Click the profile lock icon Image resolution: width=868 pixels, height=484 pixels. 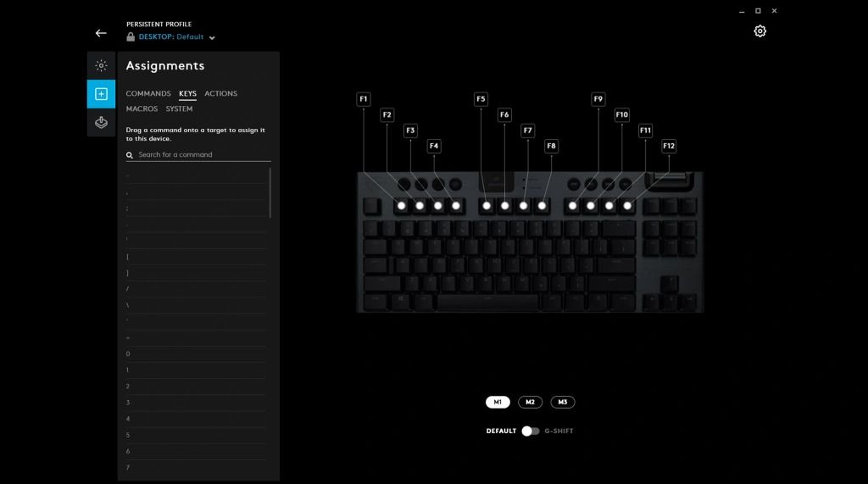[131, 36]
